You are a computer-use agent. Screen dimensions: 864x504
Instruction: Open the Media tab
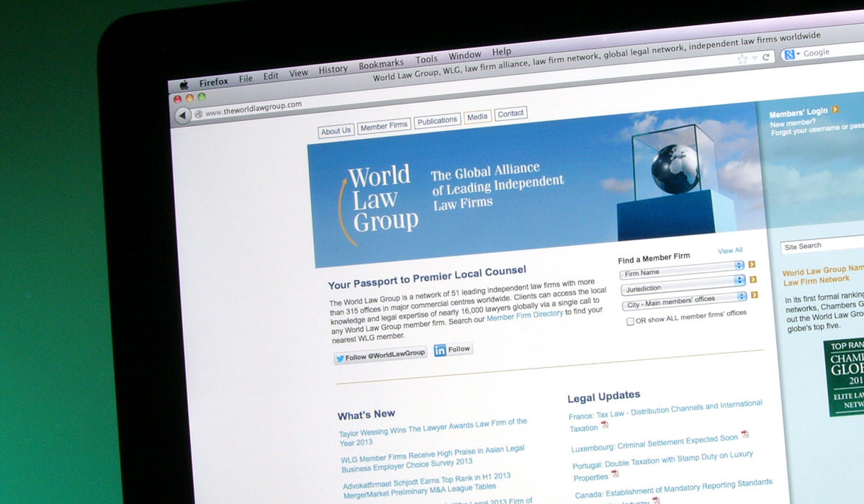[477, 117]
